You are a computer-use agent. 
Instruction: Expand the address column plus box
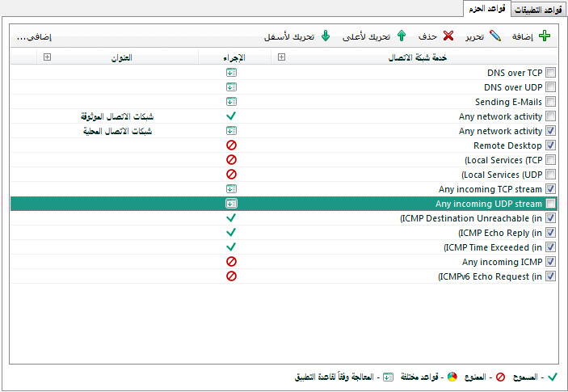click(x=46, y=57)
